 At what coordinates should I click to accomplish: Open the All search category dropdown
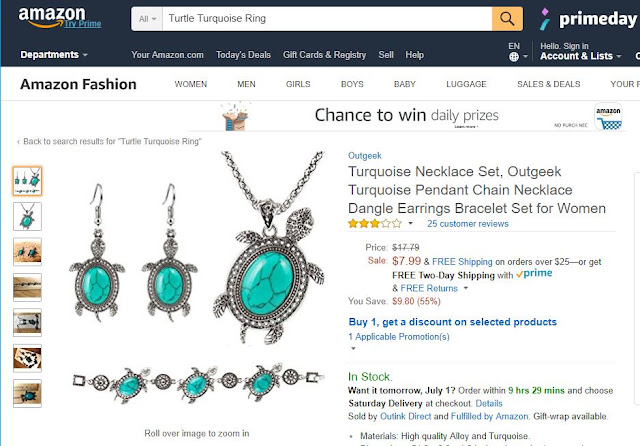tap(147, 19)
